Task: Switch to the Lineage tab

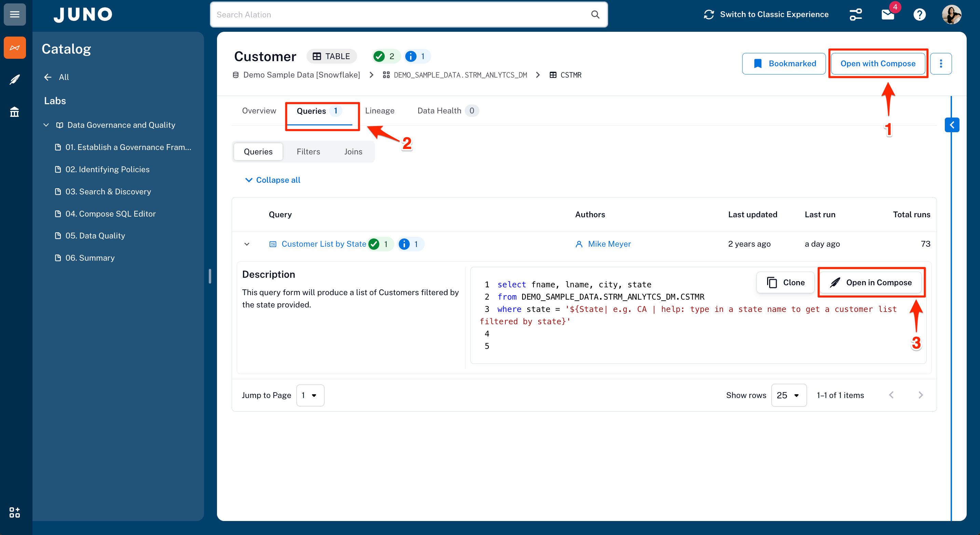Action: tap(379, 111)
